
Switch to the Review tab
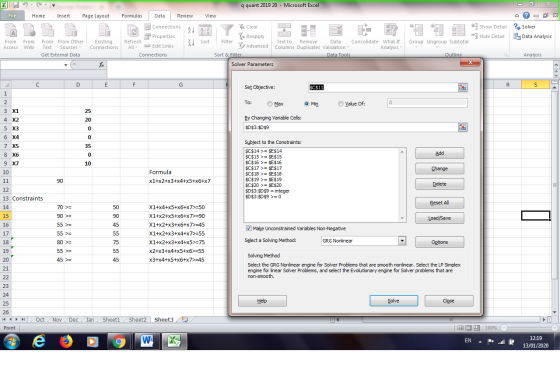coord(185,16)
